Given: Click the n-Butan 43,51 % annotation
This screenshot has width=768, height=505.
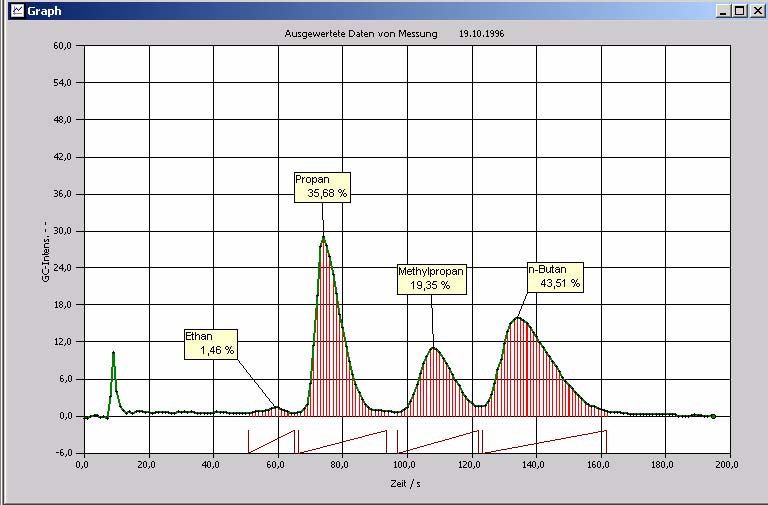Looking at the screenshot, I should pos(554,277).
